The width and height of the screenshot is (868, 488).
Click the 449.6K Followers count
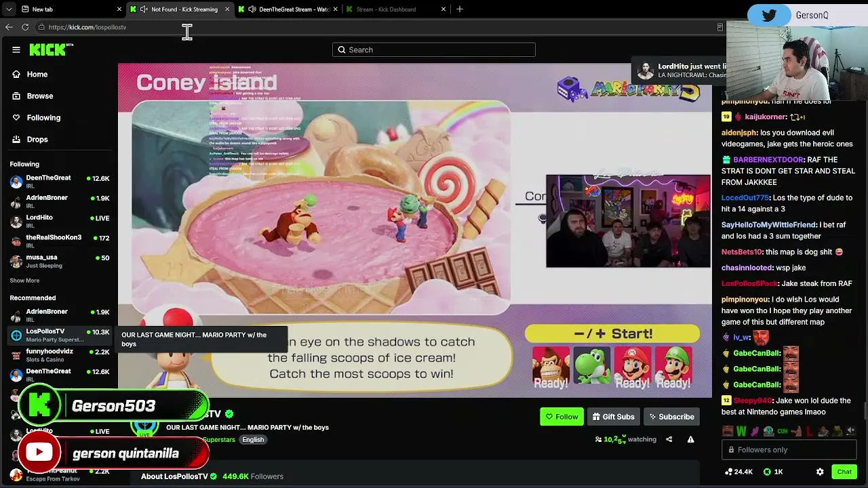[x=253, y=476]
